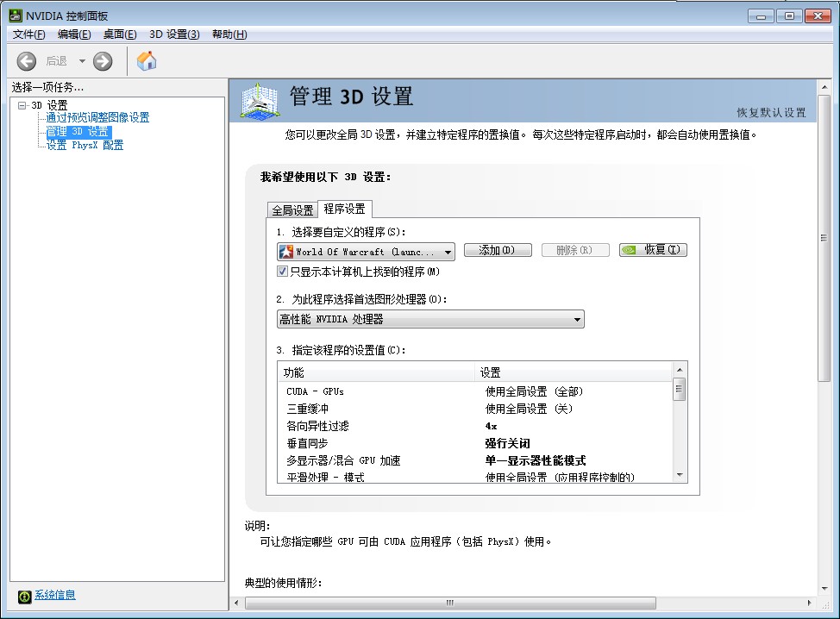Click the settings list scrollbar thumb
This screenshot has width=840, height=619.
pos(680,390)
